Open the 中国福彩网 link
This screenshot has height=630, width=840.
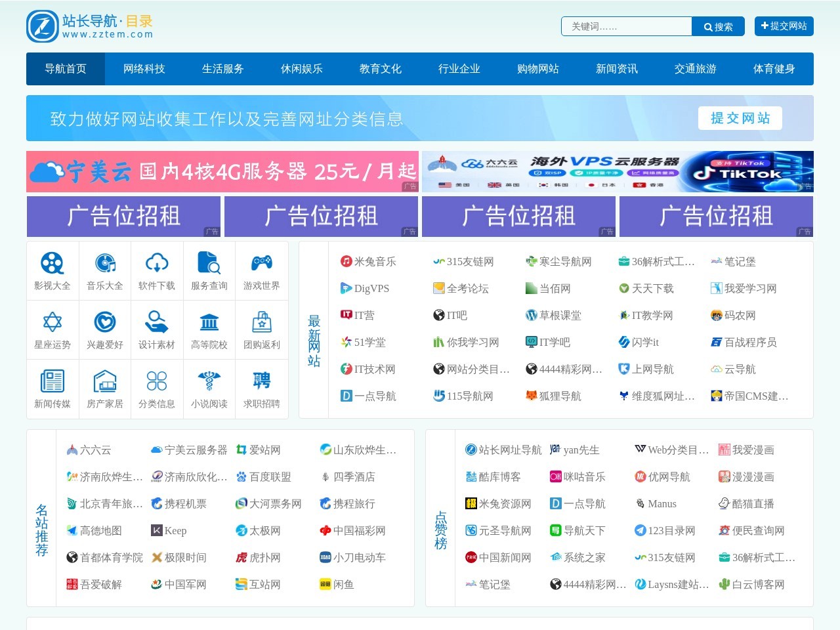[359, 530]
